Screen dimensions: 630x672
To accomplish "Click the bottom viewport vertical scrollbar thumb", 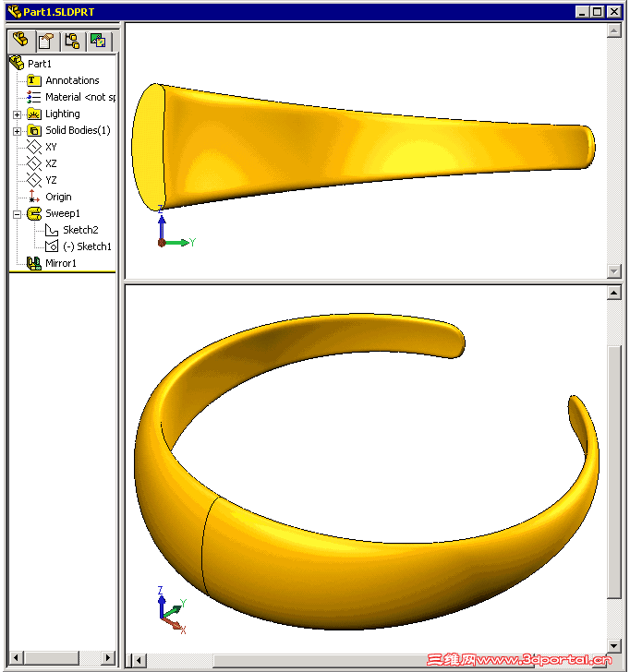I will (614, 472).
